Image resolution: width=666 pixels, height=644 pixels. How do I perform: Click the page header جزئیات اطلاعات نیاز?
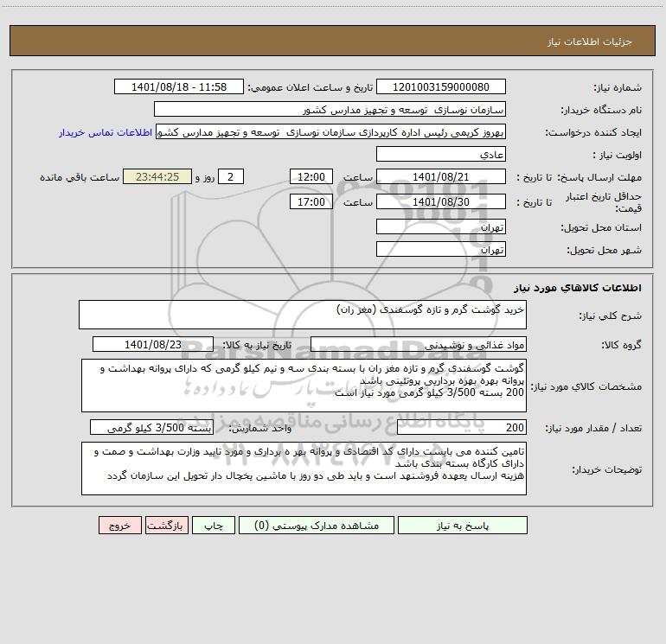(590, 41)
